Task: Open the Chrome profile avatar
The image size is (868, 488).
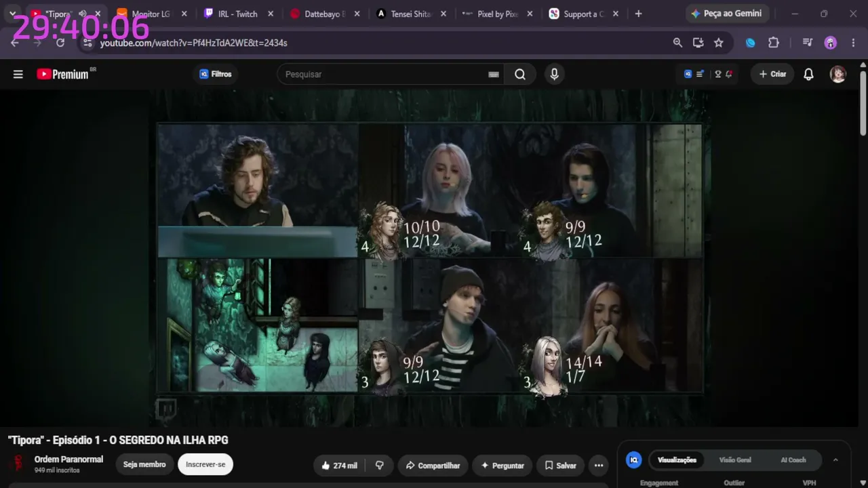Action: (831, 43)
